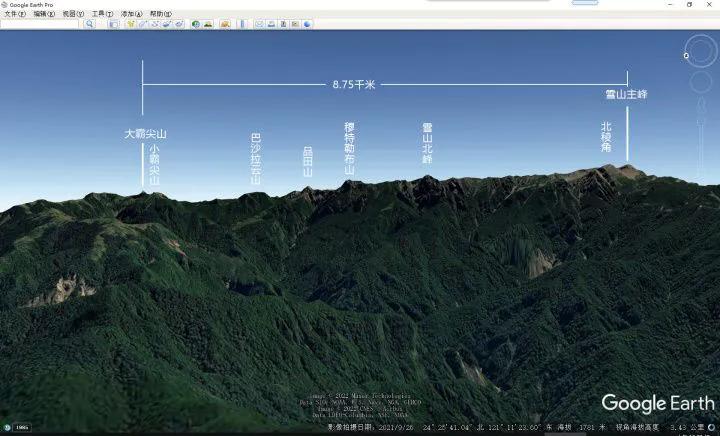Screen dimensions: 720x436
Task: Select the Add Polygon tool
Action: 143,24
